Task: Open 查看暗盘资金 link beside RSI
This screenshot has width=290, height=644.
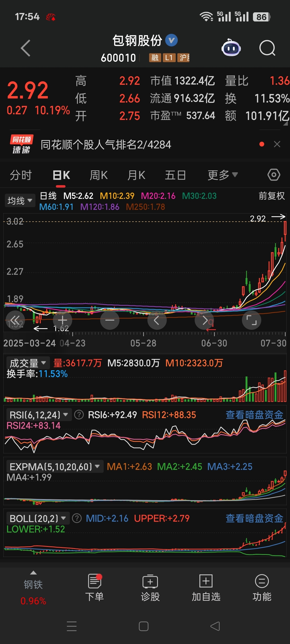Action: pyautogui.click(x=254, y=415)
